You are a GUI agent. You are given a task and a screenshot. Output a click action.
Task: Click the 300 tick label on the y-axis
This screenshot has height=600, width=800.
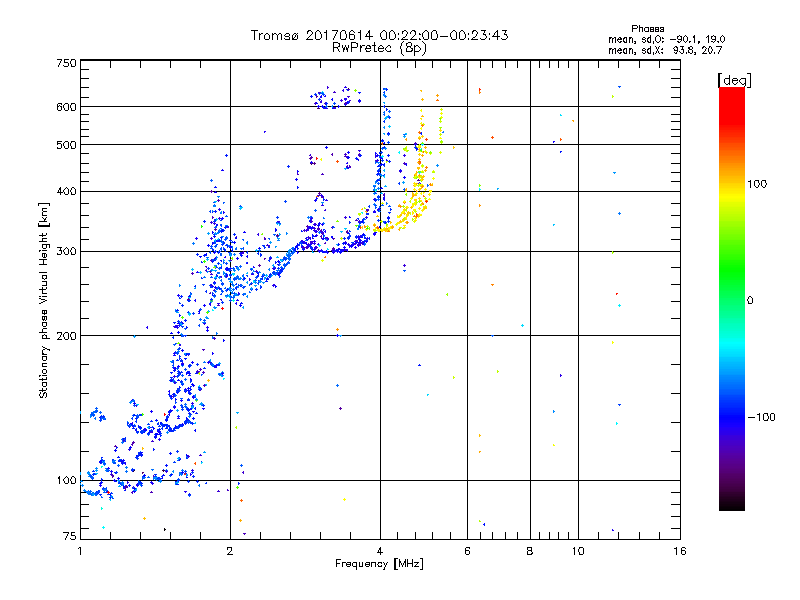(x=66, y=251)
